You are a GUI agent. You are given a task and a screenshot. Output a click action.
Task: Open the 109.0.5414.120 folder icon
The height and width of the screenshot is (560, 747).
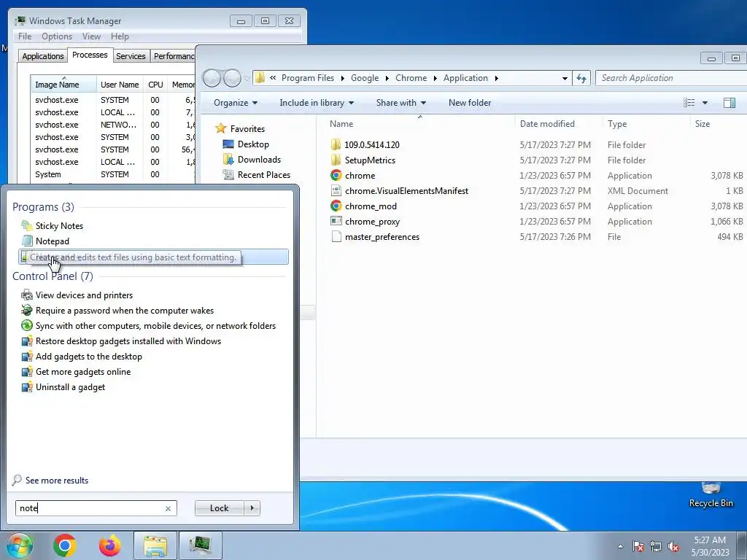click(336, 144)
